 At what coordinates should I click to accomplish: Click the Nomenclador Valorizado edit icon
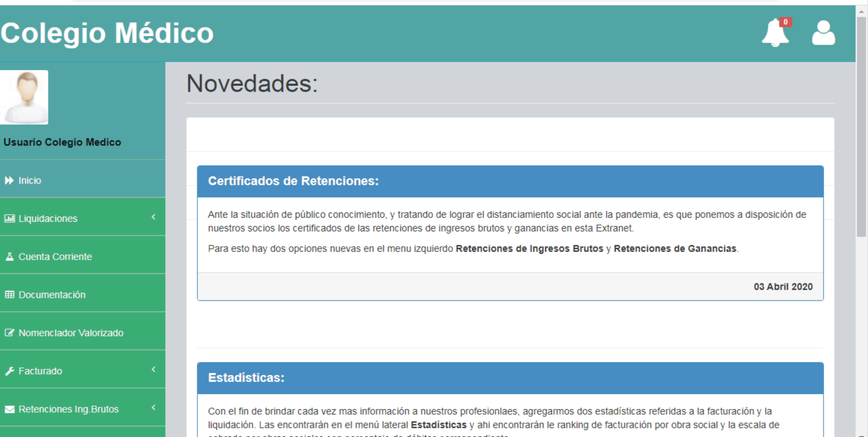pos(9,333)
